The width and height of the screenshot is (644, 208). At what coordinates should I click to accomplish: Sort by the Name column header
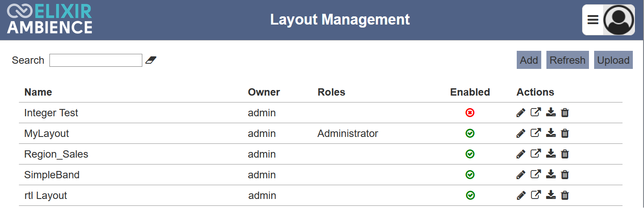pos(38,92)
